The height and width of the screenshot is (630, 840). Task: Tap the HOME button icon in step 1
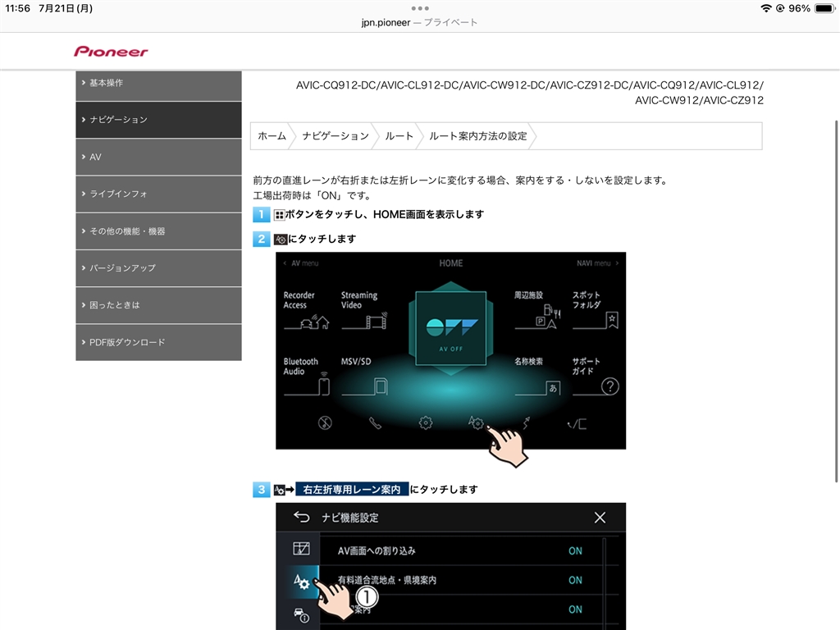tap(279, 215)
